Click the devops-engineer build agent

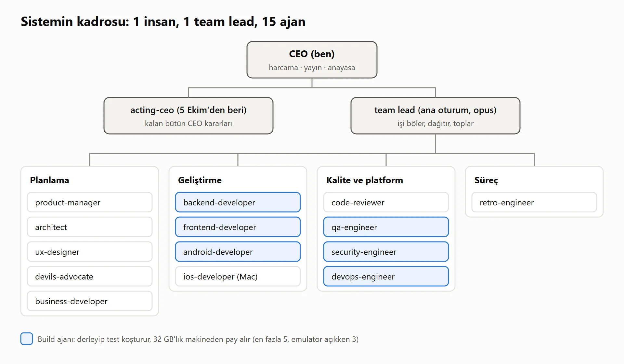[386, 276]
